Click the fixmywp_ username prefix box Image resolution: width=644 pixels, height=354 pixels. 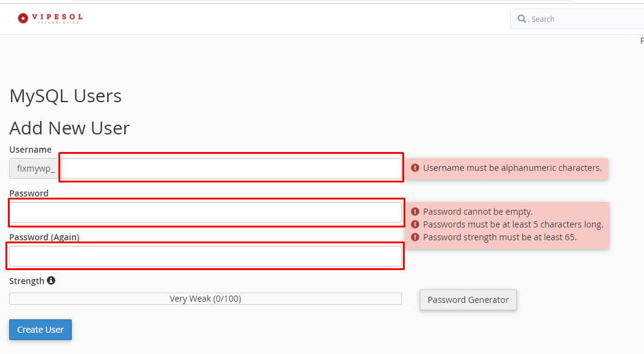pos(35,168)
